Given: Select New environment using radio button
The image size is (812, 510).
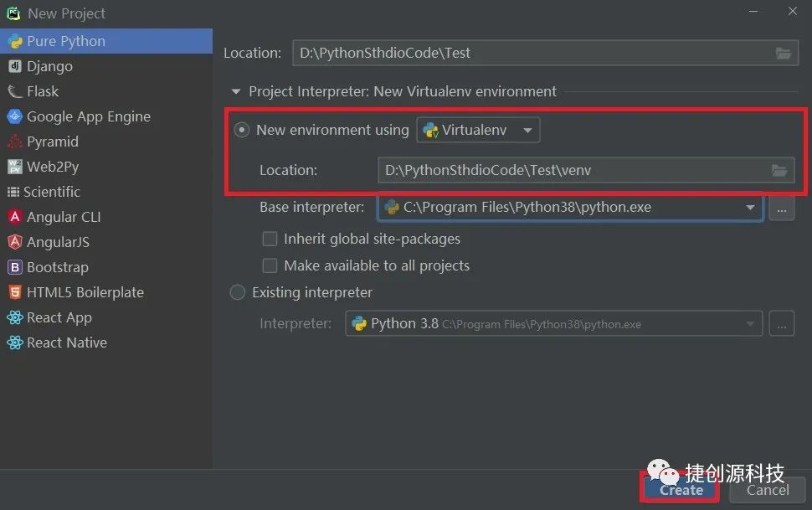Looking at the screenshot, I should (x=241, y=130).
